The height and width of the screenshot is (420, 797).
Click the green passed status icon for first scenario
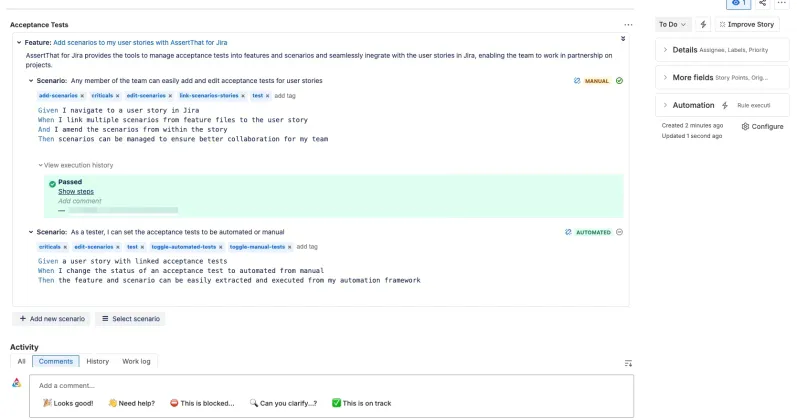(619, 81)
